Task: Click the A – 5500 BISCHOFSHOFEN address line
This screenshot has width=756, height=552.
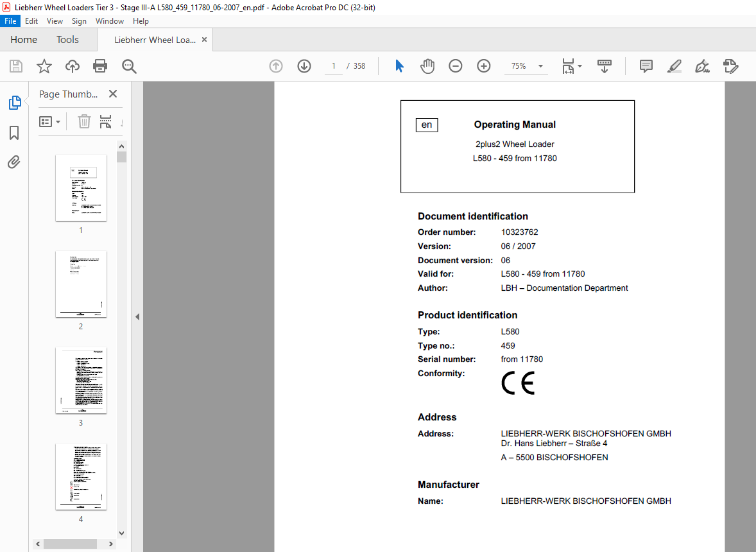Action: click(554, 458)
